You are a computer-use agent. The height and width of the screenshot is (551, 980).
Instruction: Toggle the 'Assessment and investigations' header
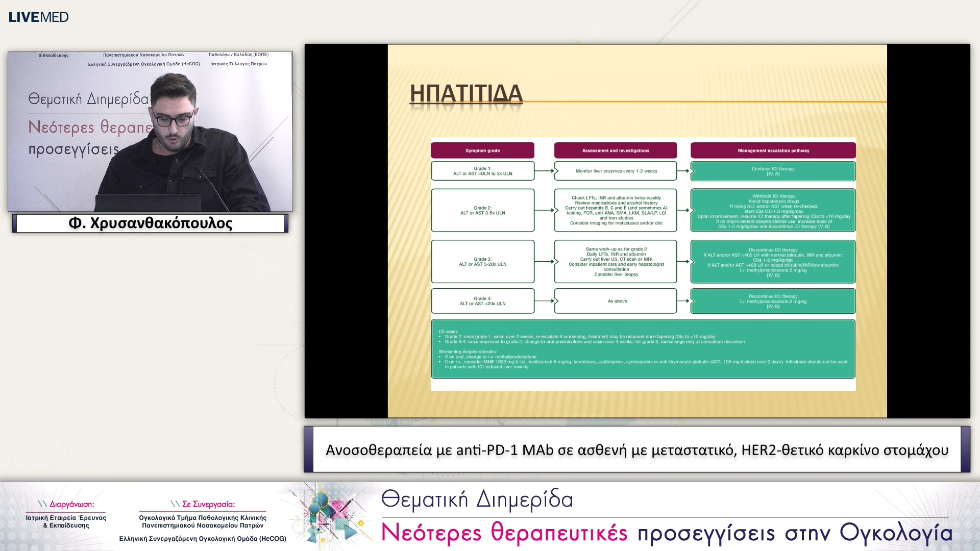(615, 150)
